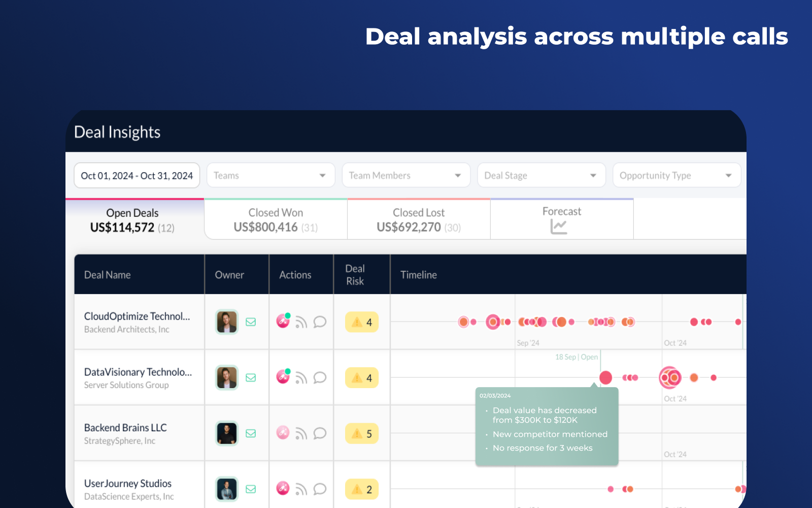The width and height of the screenshot is (812, 508).
Task: Open the CloudOptimize Technol... deal name
Action: [137, 316]
